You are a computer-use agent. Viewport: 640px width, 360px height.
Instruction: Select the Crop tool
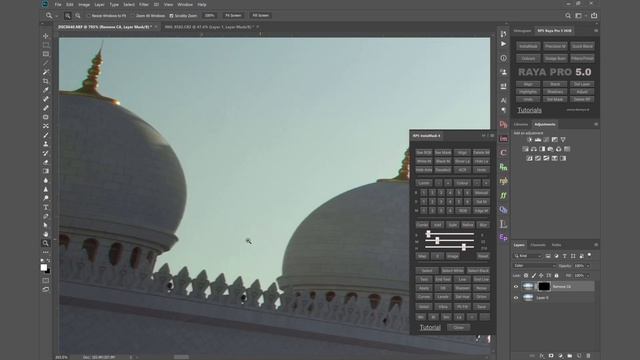[46, 81]
